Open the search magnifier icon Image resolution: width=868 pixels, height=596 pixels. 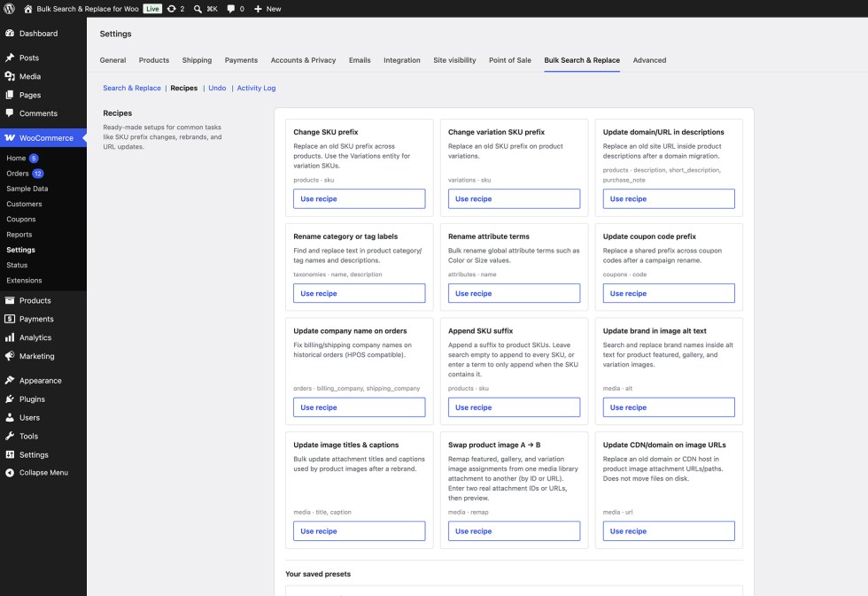tap(198, 9)
